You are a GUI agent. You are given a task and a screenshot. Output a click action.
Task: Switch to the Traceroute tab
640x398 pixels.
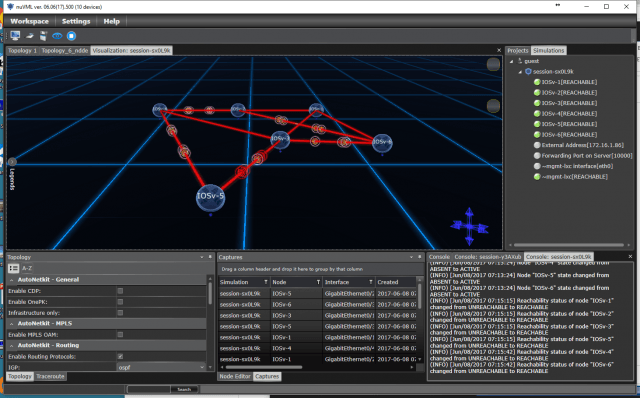coord(50,376)
